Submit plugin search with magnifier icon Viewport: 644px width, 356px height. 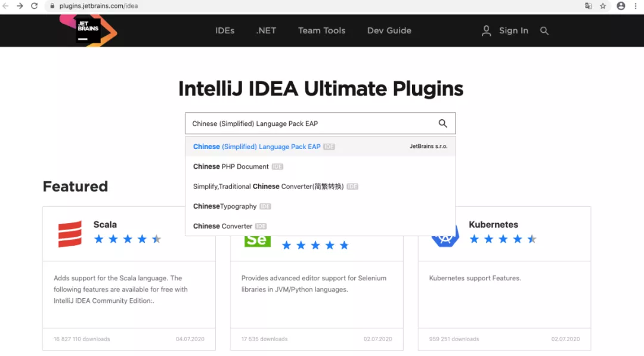[442, 123]
